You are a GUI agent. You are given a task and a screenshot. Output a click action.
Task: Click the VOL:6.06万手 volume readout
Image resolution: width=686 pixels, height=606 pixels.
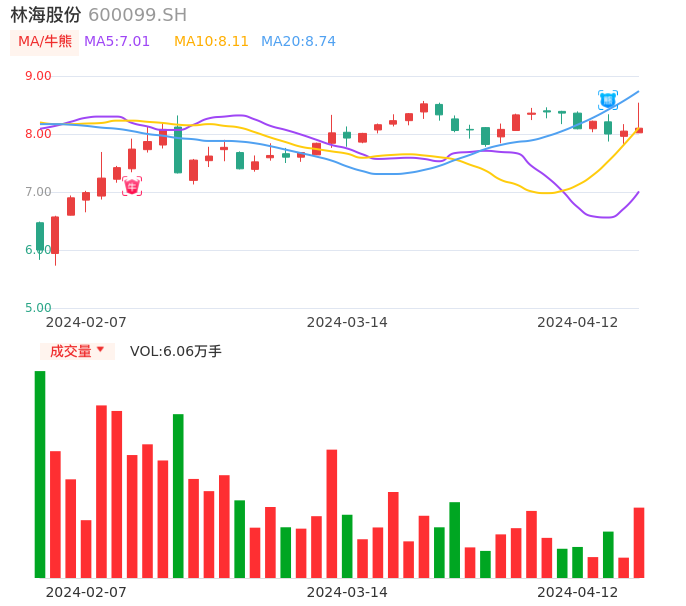coord(176,351)
